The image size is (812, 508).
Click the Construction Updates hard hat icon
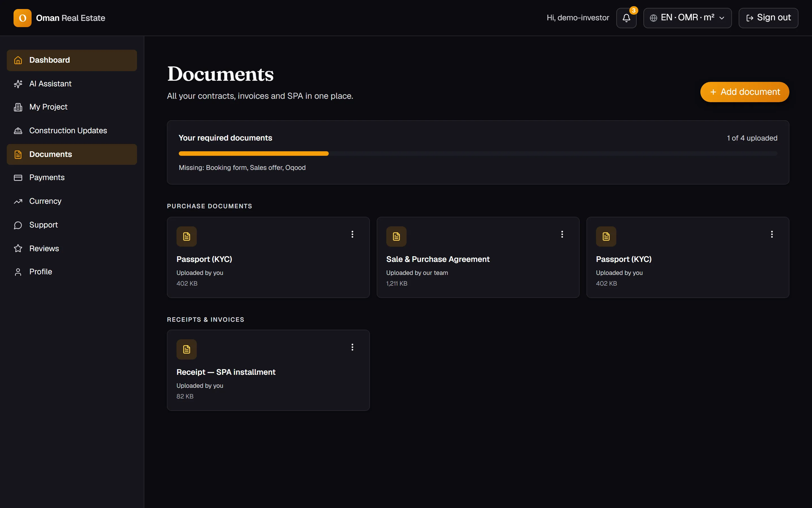point(18,131)
